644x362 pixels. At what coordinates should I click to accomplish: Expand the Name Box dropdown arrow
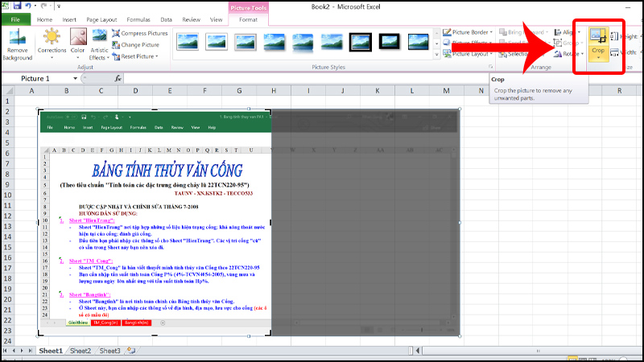(x=76, y=79)
